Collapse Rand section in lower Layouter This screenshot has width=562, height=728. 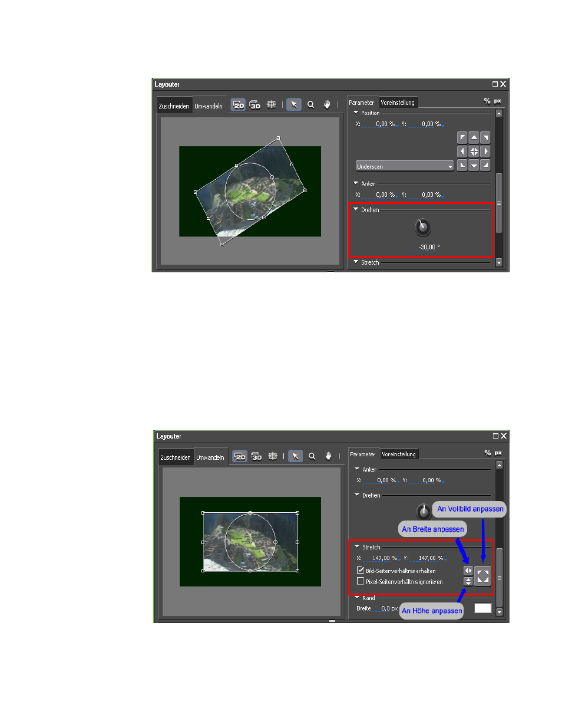click(357, 597)
